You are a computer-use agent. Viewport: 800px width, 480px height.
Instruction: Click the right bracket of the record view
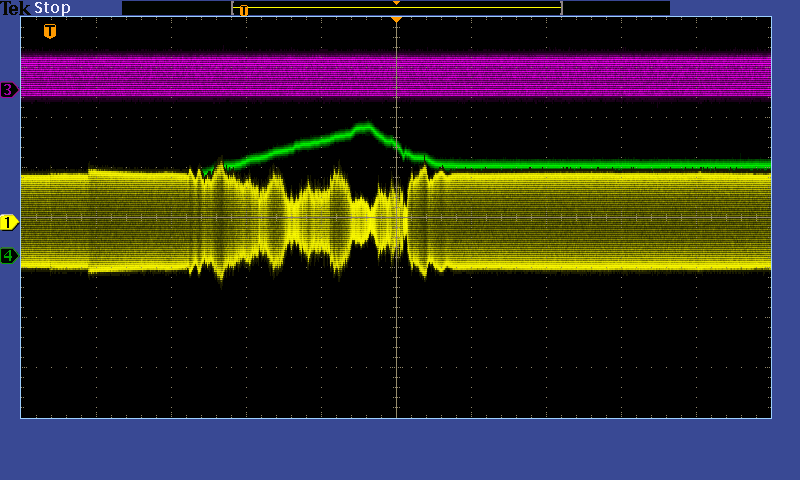561,8
